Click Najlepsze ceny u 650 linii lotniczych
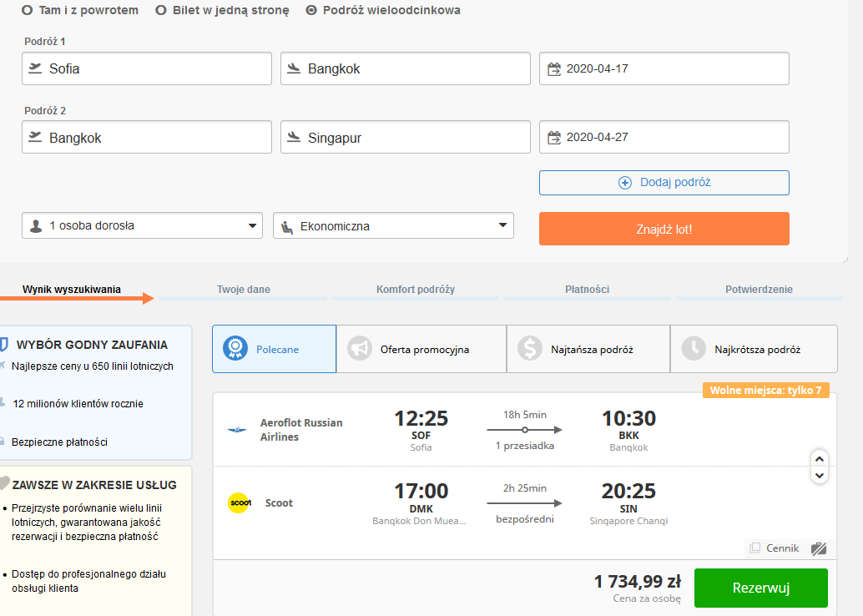This screenshot has width=863, height=616. coord(93,366)
